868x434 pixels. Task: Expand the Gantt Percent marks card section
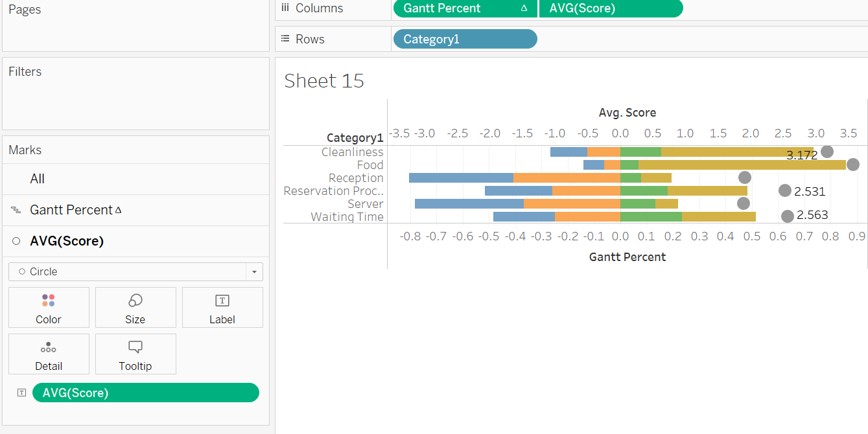pos(71,210)
